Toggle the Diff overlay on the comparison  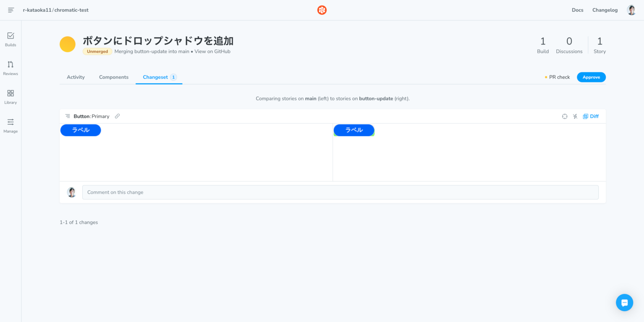click(x=591, y=116)
